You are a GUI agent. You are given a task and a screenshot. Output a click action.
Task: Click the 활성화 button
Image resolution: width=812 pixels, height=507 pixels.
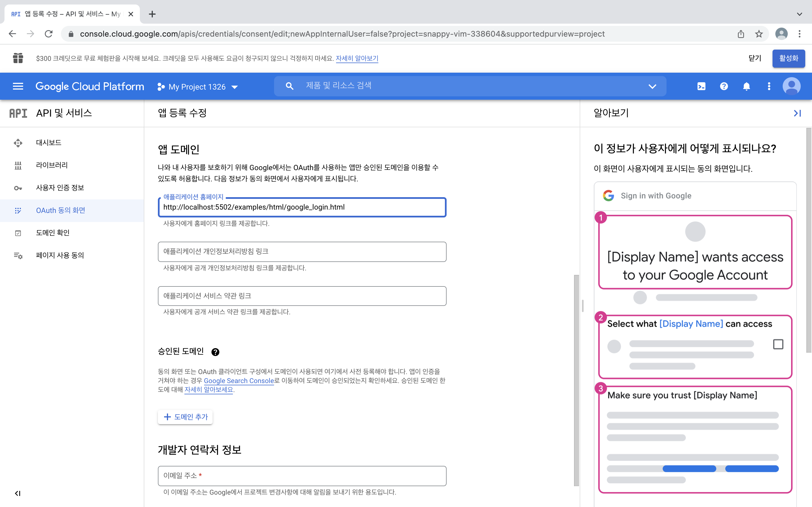point(788,58)
